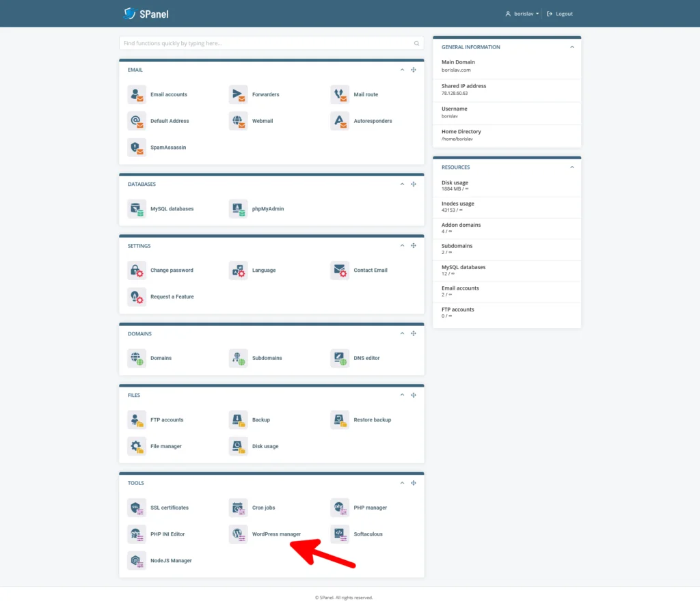Open the Restore backup tool

(x=372, y=419)
